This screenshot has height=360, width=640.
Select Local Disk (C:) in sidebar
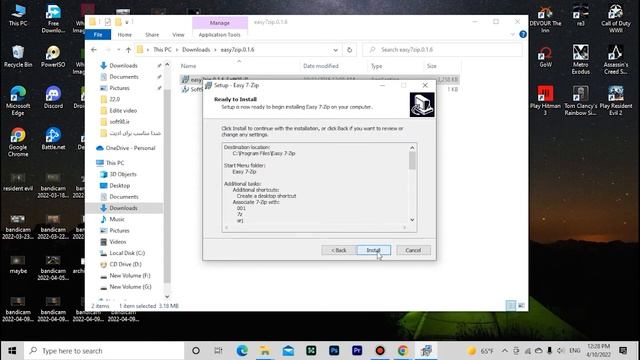click(x=127, y=253)
